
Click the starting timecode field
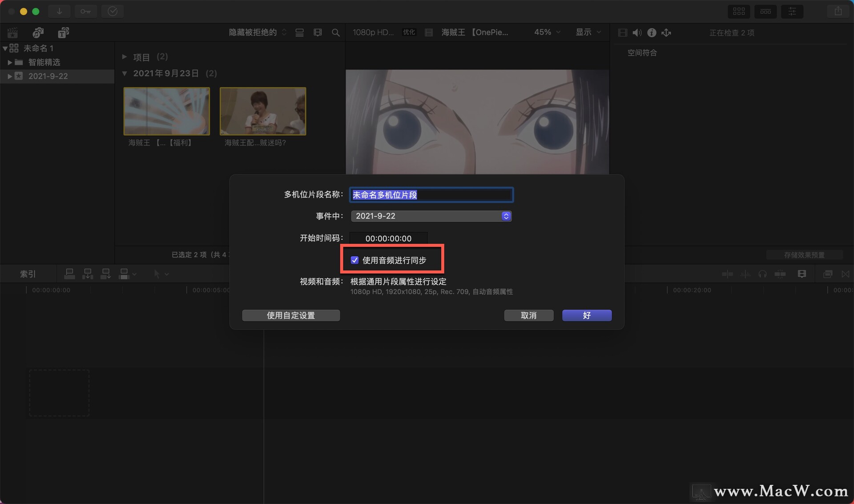388,238
